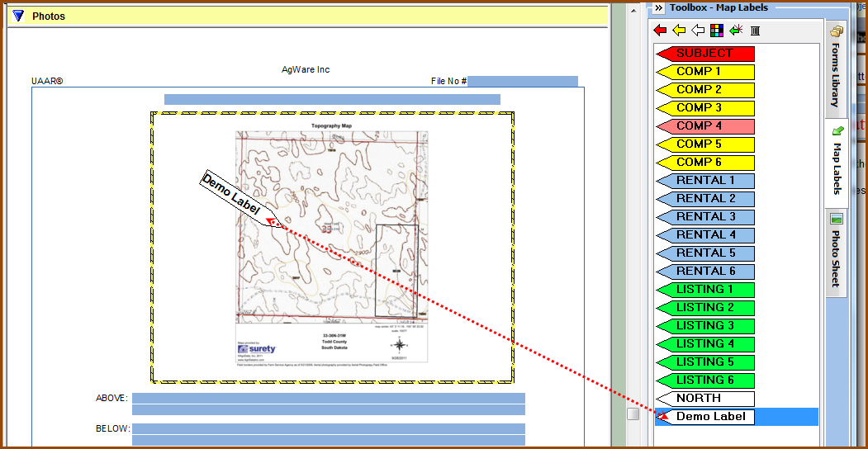Pick the LISTING 3 label

[704, 326]
